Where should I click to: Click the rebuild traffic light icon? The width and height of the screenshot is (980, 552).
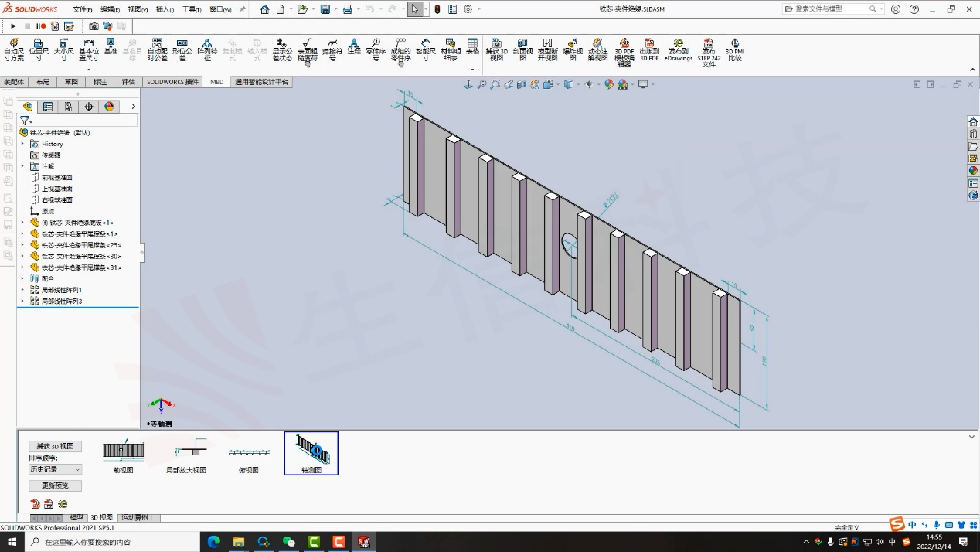tap(437, 9)
